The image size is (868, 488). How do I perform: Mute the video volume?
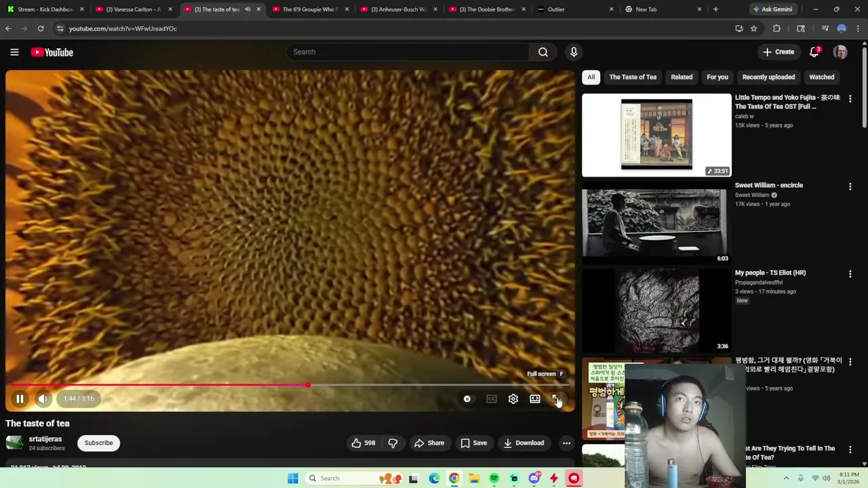coord(43,399)
